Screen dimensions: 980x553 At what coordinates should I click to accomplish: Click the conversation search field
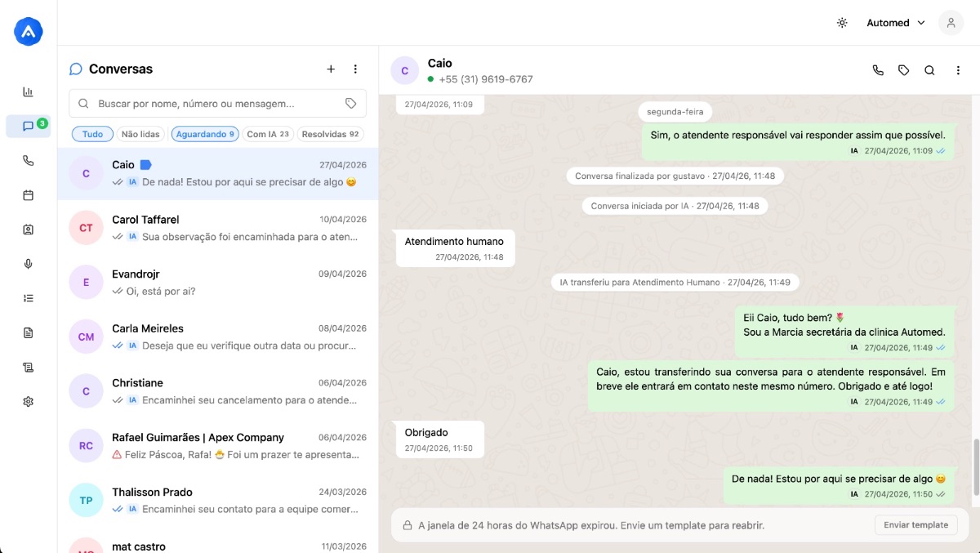point(217,104)
